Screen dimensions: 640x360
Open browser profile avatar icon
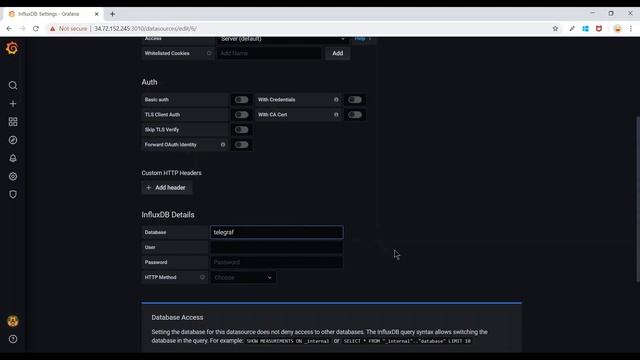pos(618,29)
